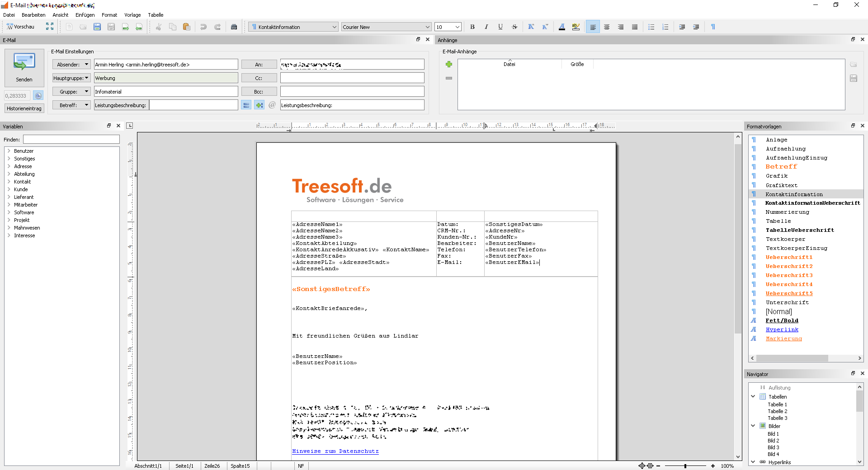Toggle fullscreen view icon
Viewport: 868px width, 470px height.
pyautogui.click(x=50, y=27)
